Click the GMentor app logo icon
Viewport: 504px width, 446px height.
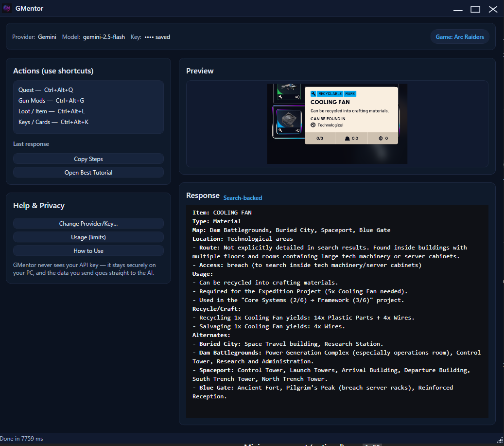click(x=7, y=8)
